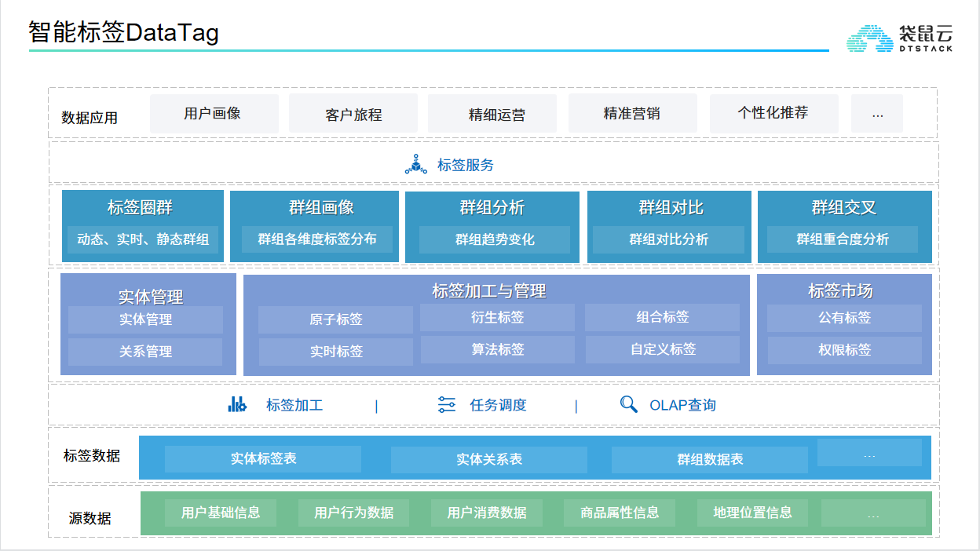Image resolution: width=980 pixels, height=551 pixels.
Task: Select the 实时标签 box
Action: coord(336,352)
